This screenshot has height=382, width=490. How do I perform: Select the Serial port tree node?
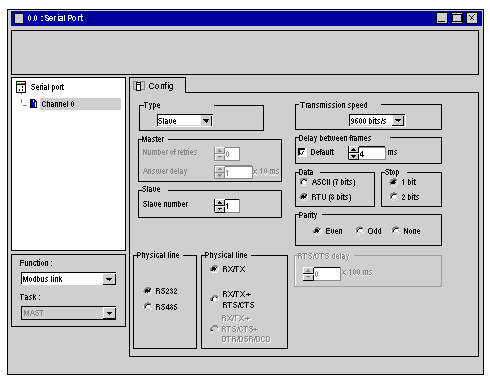[x=47, y=87]
